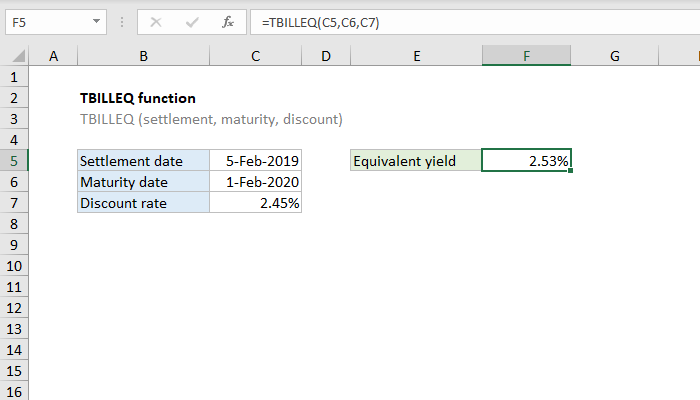The image size is (700, 400).
Task: Open the insert function fx button
Action: (228, 22)
